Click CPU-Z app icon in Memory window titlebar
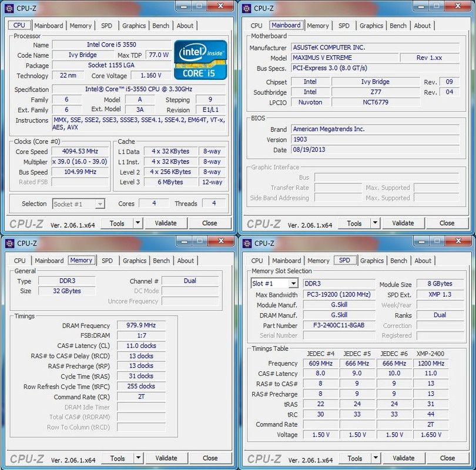Screen dimensions: 476x470 click(x=10, y=243)
